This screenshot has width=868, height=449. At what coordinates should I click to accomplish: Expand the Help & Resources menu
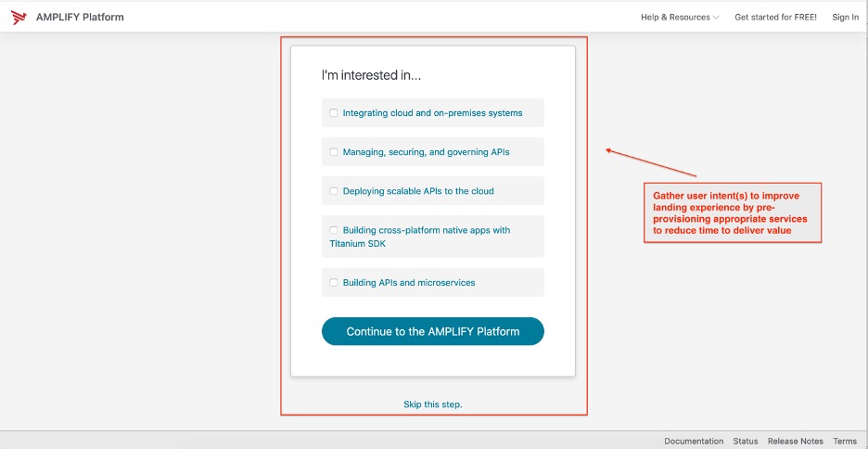[680, 18]
